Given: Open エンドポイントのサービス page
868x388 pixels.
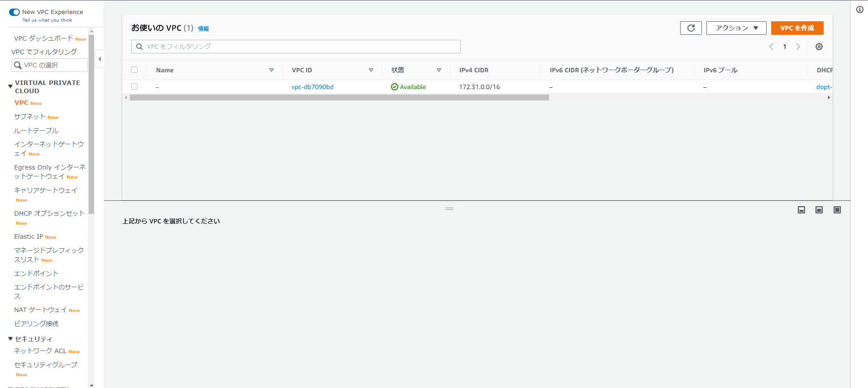Looking at the screenshot, I should pos(49,292).
